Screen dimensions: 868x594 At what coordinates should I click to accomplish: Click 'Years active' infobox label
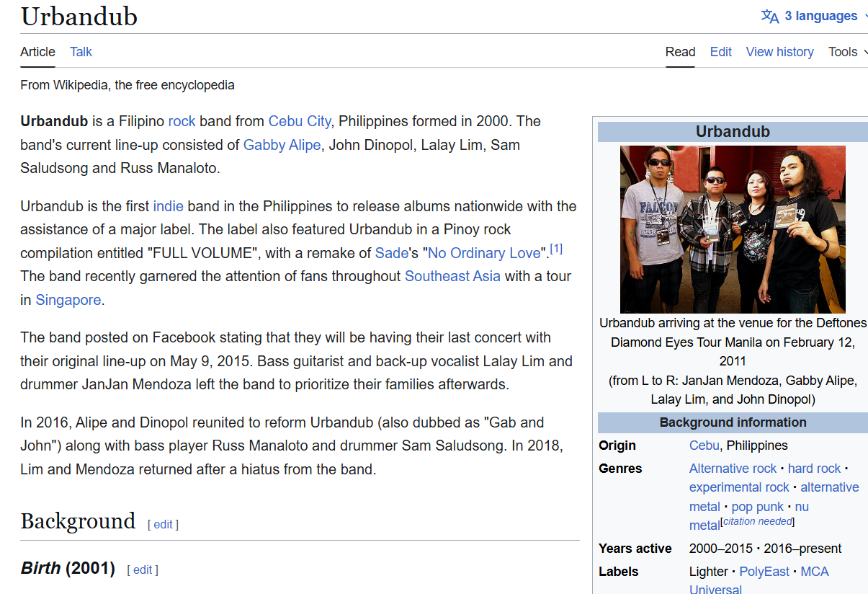tap(635, 549)
